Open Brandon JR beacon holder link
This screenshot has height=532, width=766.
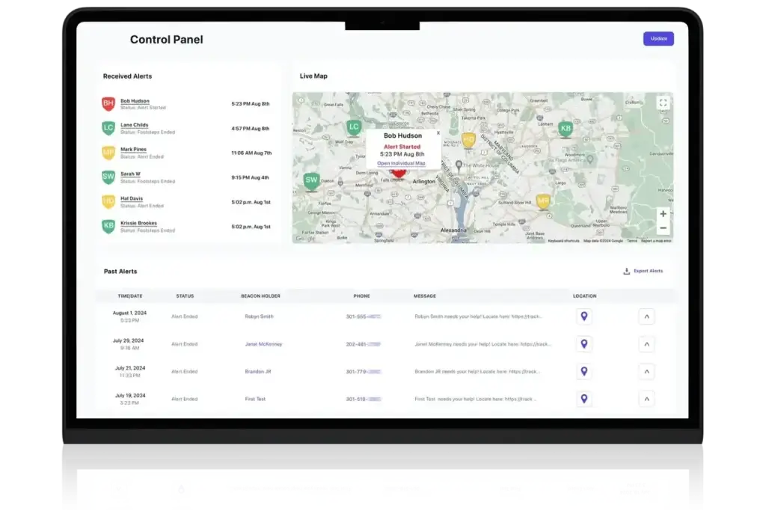point(258,371)
